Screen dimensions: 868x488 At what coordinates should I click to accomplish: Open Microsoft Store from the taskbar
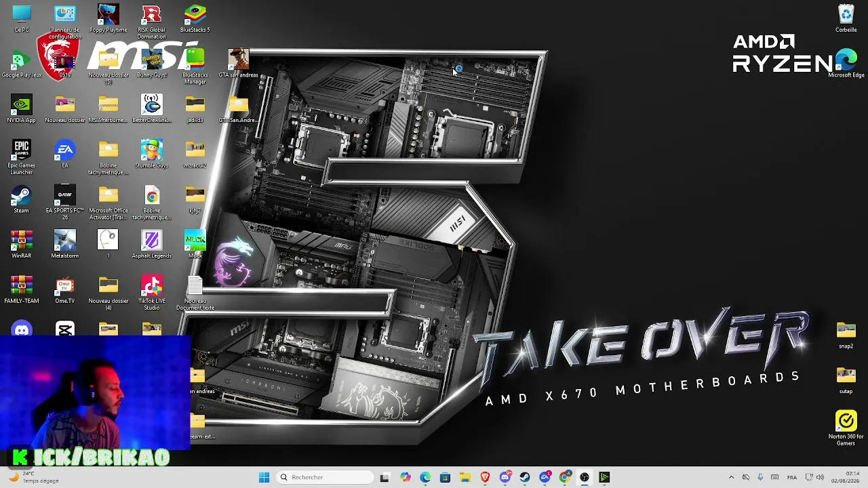click(445, 477)
